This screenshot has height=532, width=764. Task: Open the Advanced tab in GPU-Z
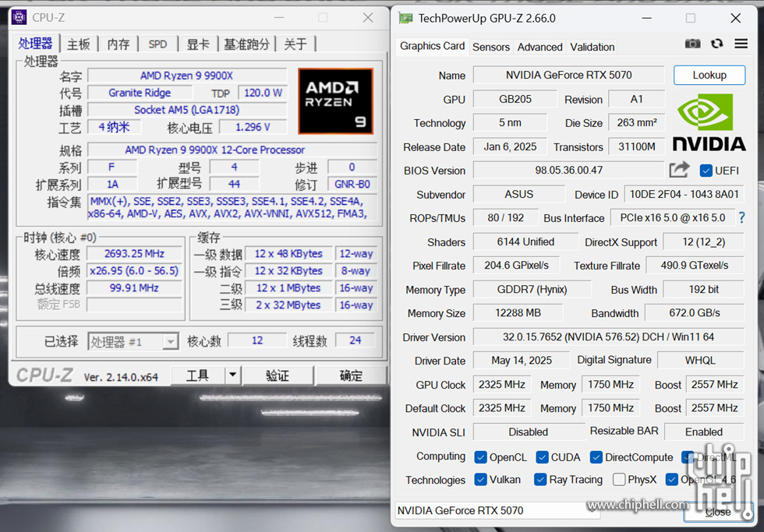click(539, 47)
